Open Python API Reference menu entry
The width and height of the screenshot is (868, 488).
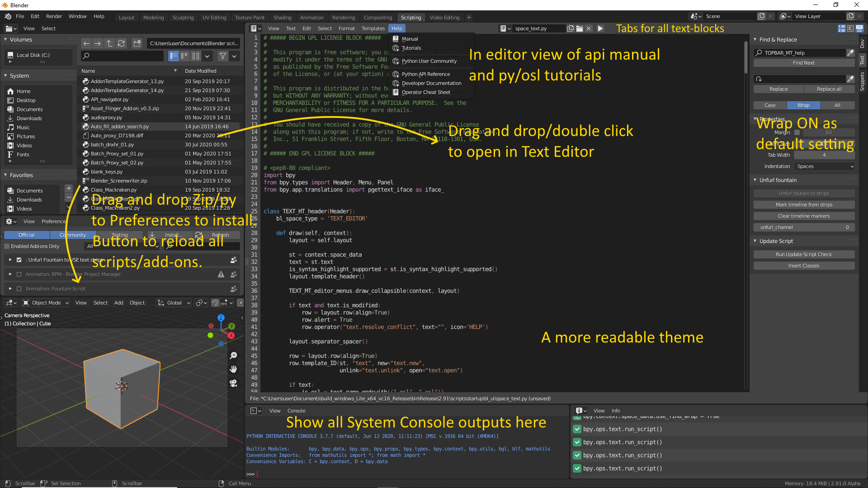coord(425,74)
